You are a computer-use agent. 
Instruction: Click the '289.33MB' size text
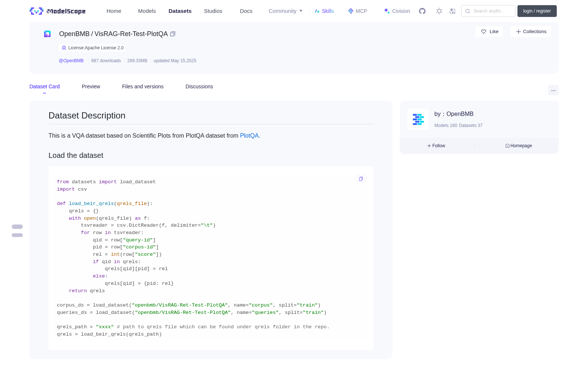pos(137,61)
